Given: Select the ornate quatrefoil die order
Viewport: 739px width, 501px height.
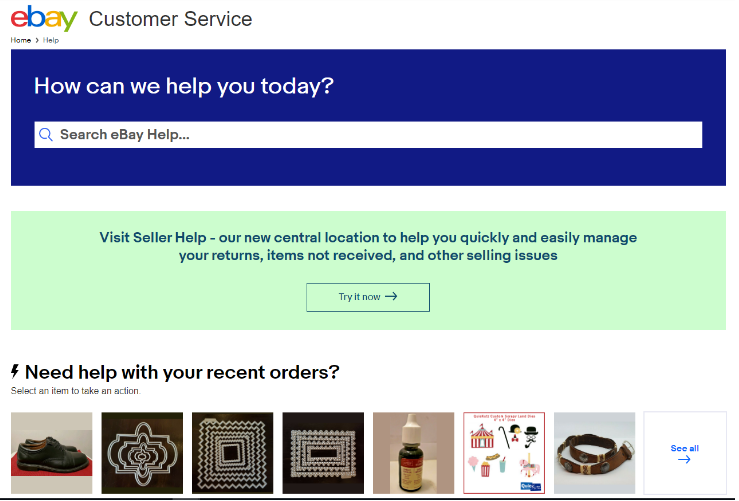Looking at the screenshot, I should [142, 453].
